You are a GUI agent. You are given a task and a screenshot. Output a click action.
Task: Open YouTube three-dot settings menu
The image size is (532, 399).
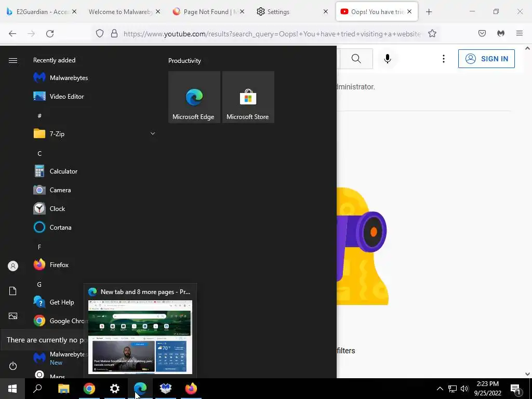coord(444,59)
